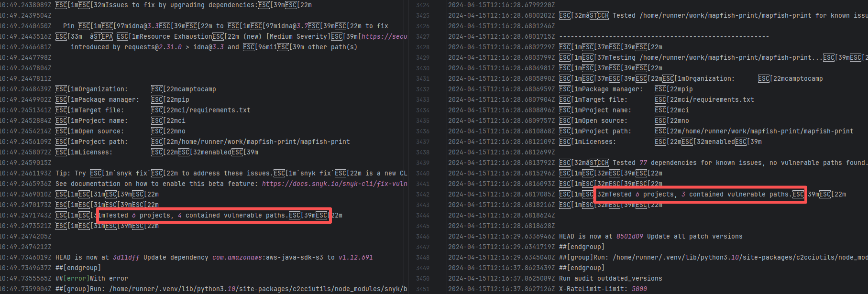The height and width of the screenshot is (294, 868).
Task: Click line number 3451 in the gutter
Action: click(x=423, y=289)
